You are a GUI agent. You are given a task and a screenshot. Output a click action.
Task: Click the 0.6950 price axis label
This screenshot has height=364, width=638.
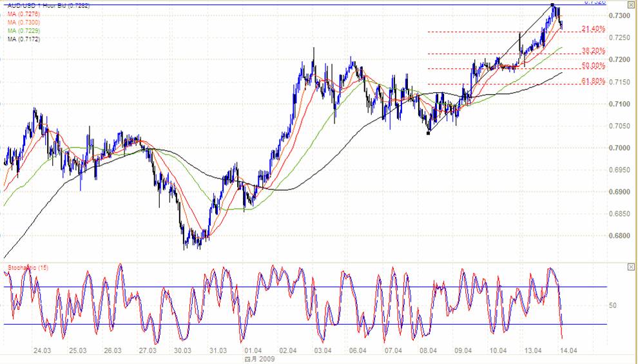click(x=619, y=169)
